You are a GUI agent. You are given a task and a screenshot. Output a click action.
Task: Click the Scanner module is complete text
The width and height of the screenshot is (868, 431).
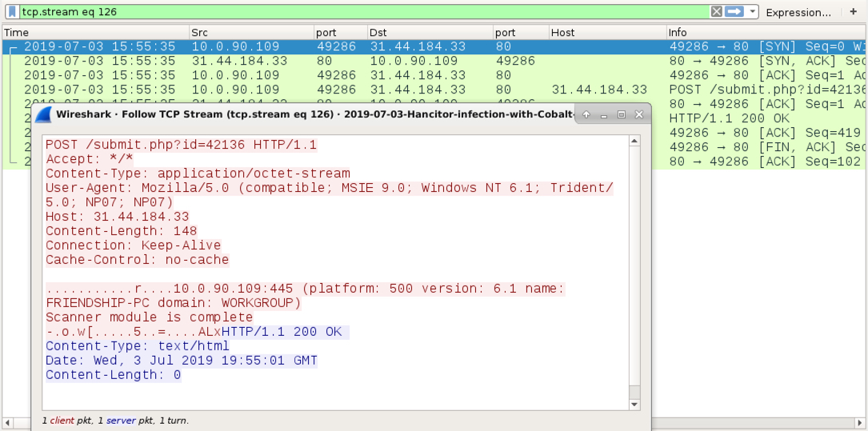tap(150, 317)
